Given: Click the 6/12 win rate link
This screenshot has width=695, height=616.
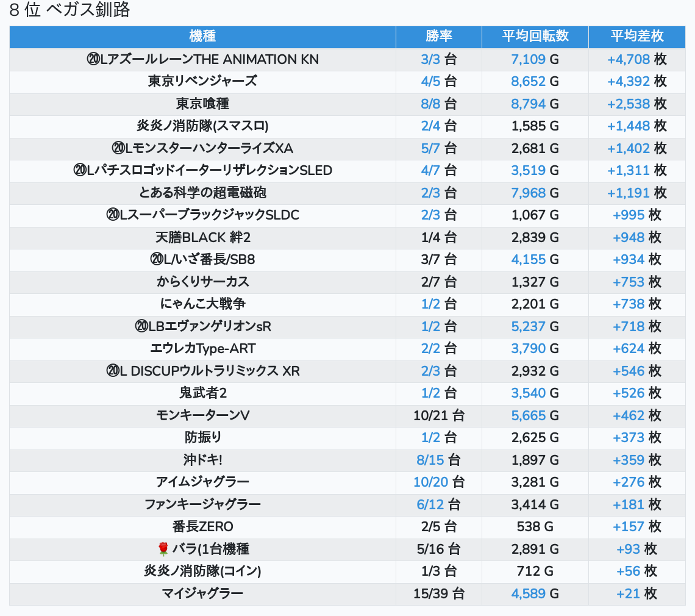Looking at the screenshot, I should 430,504.
